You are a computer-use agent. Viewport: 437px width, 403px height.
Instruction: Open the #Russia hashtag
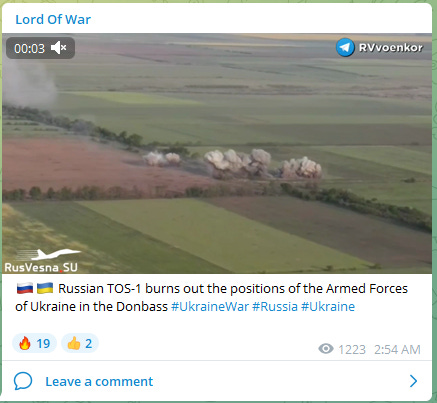[275, 306]
